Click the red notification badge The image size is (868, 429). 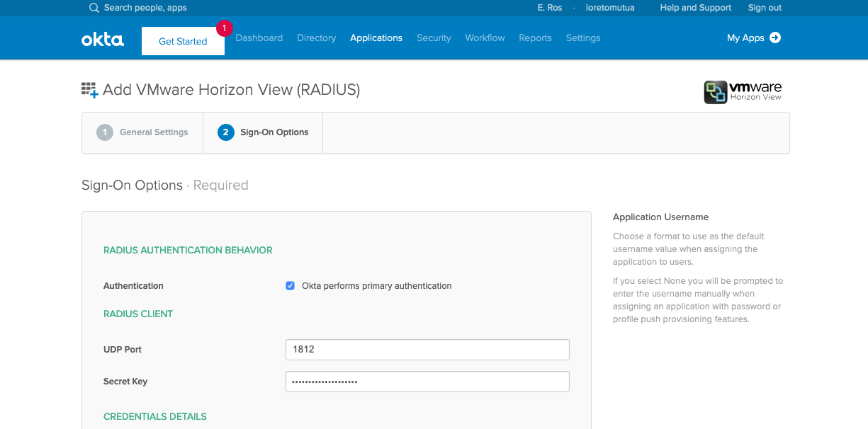tap(225, 28)
